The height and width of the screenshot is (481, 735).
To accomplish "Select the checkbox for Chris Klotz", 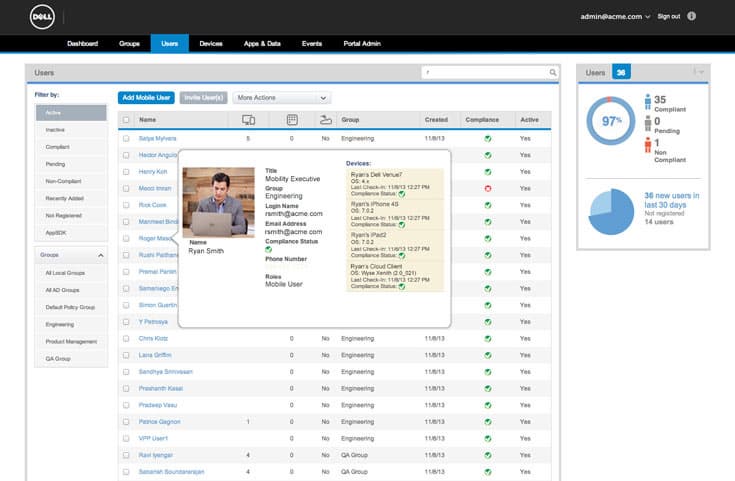I will coord(126,339).
